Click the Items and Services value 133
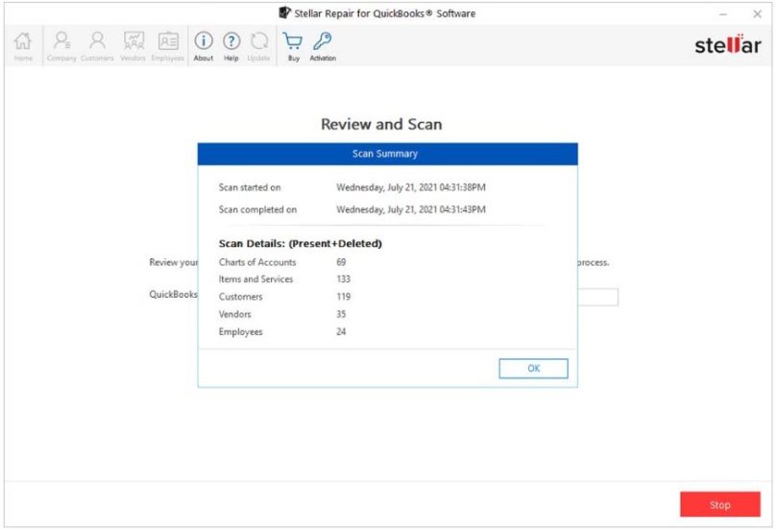The height and width of the screenshot is (532, 778). pos(343,278)
